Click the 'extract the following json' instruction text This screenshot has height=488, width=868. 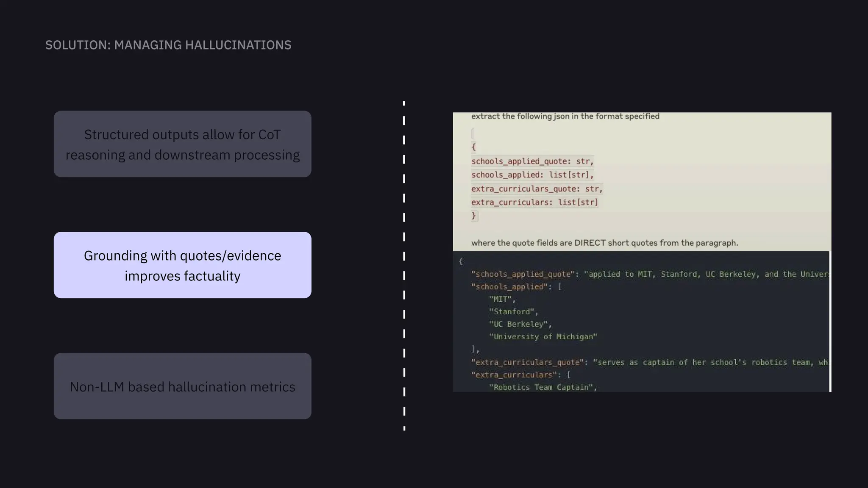565,116
